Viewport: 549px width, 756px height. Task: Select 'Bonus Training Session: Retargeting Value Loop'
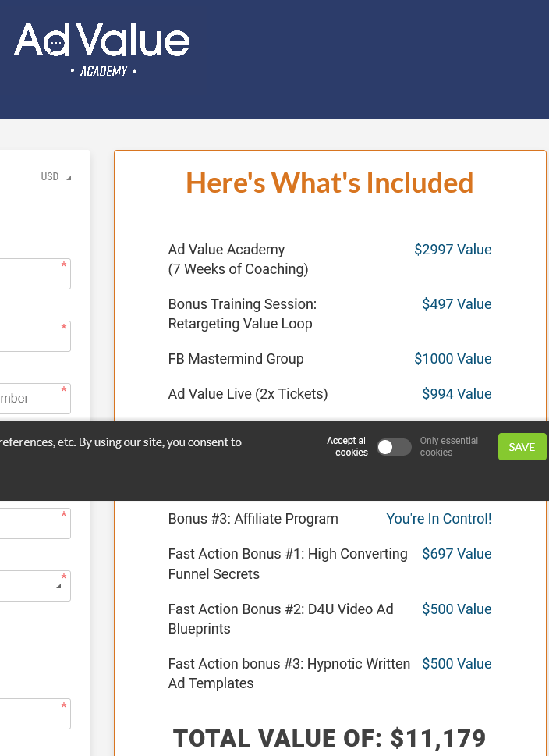(243, 314)
